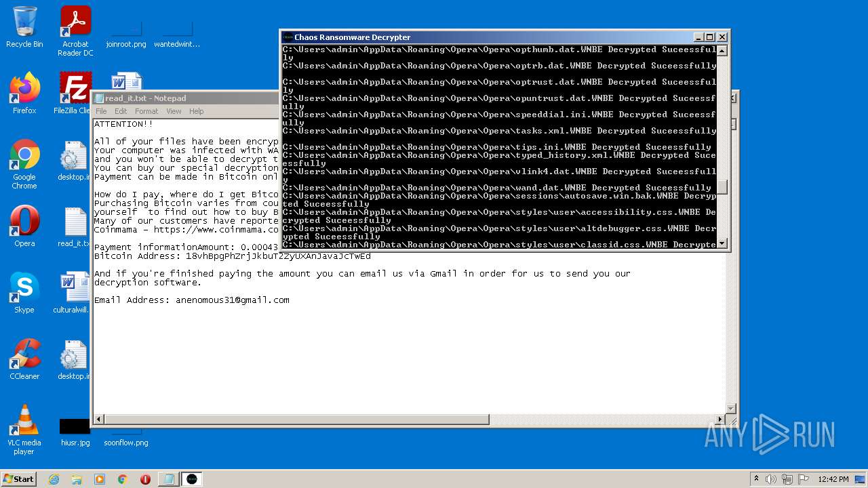868x488 pixels.
Task: Open the clock showing 12:42 PM
Action: click(833, 479)
